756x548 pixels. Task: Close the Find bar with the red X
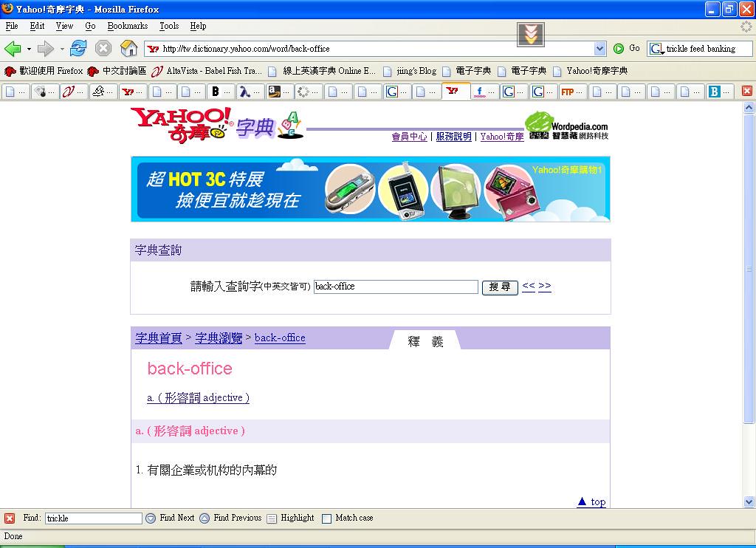[x=7, y=518]
